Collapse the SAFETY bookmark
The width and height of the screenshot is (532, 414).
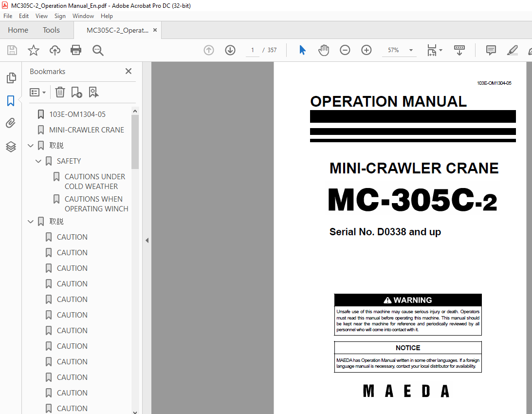coord(38,161)
